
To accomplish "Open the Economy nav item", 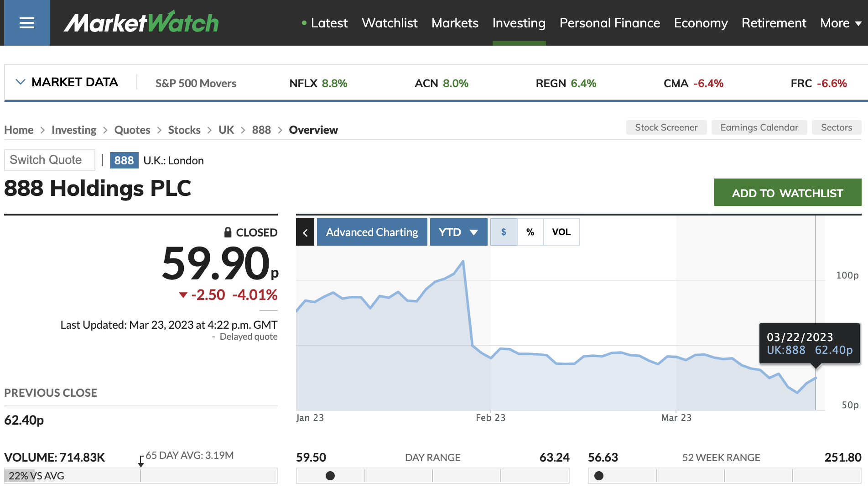I will click(x=701, y=23).
